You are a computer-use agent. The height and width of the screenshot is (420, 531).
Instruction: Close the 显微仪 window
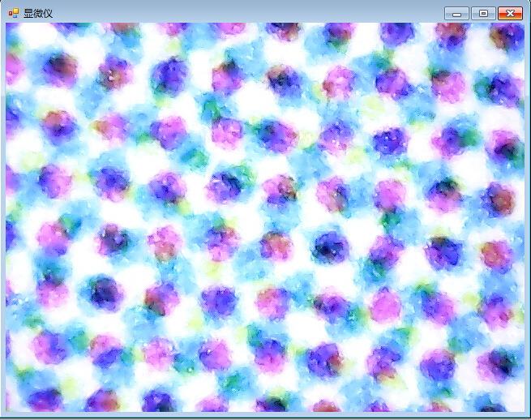[511, 14]
